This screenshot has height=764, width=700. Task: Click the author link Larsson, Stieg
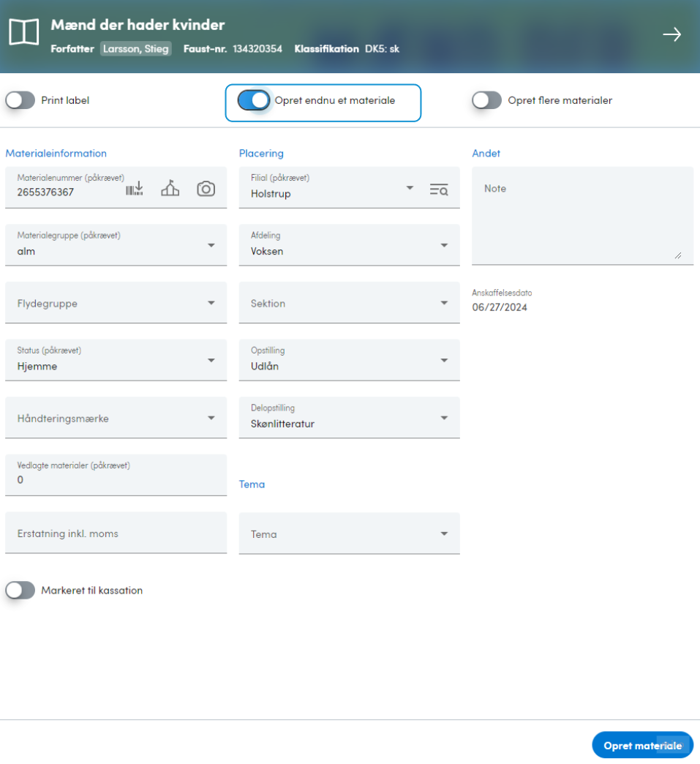click(136, 49)
